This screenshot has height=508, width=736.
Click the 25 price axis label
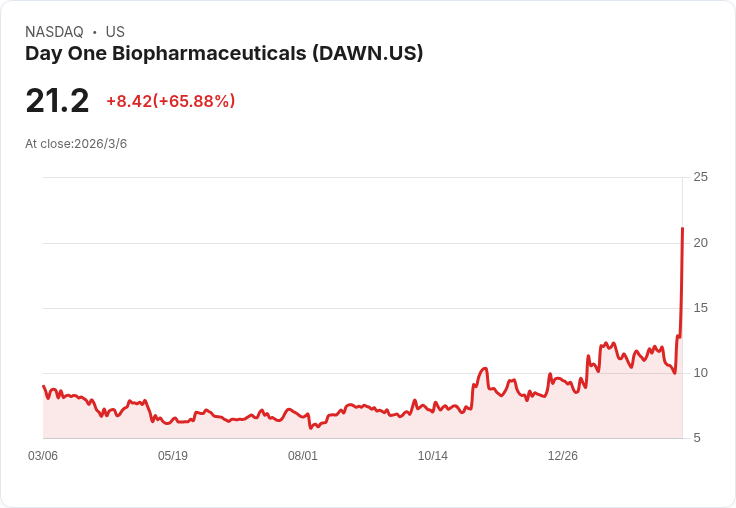click(x=700, y=177)
